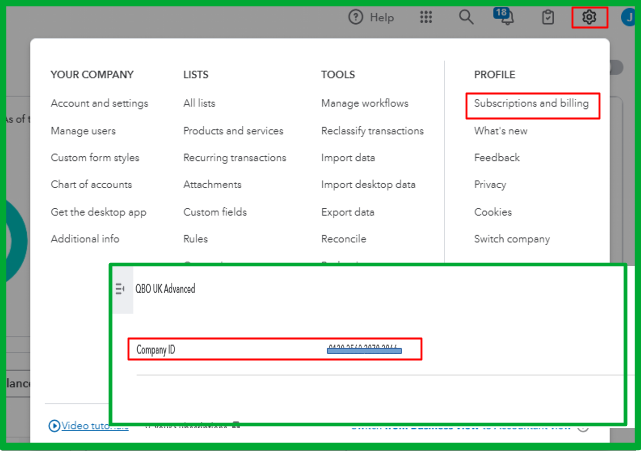This screenshot has width=641, height=451.
Task: Click the Settings gear icon
Action: tap(589, 17)
